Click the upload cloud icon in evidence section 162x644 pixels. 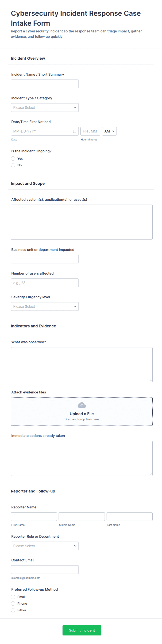pyautogui.click(x=82, y=405)
